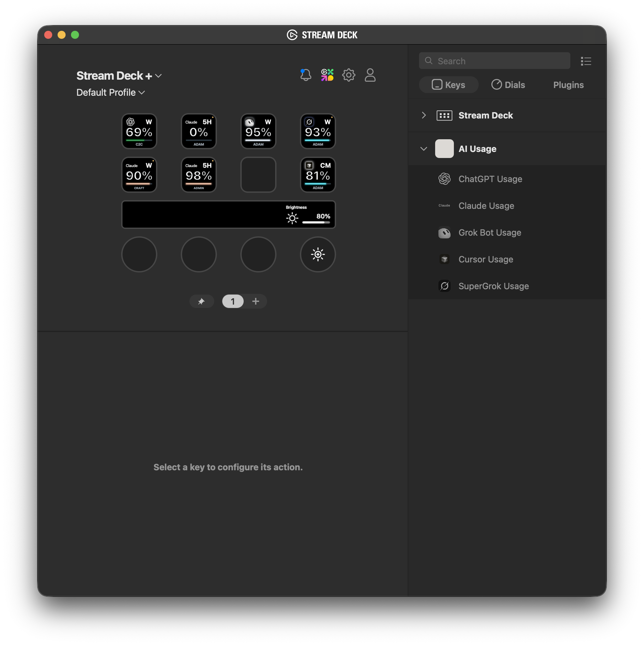Switch to the Keys tab
Image resolution: width=644 pixels, height=646 pixels.
(x=449, y=85)
